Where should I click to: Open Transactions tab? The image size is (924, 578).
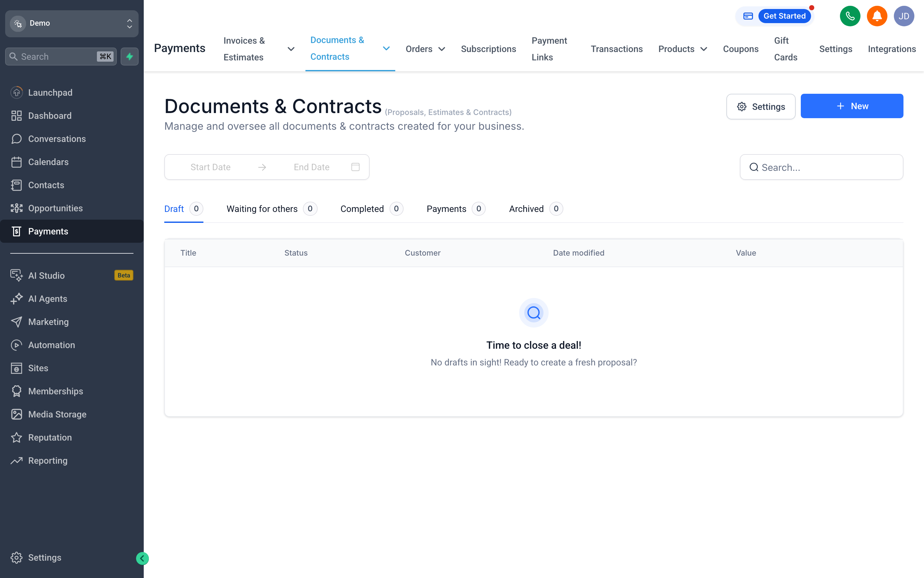coord(616,49)
